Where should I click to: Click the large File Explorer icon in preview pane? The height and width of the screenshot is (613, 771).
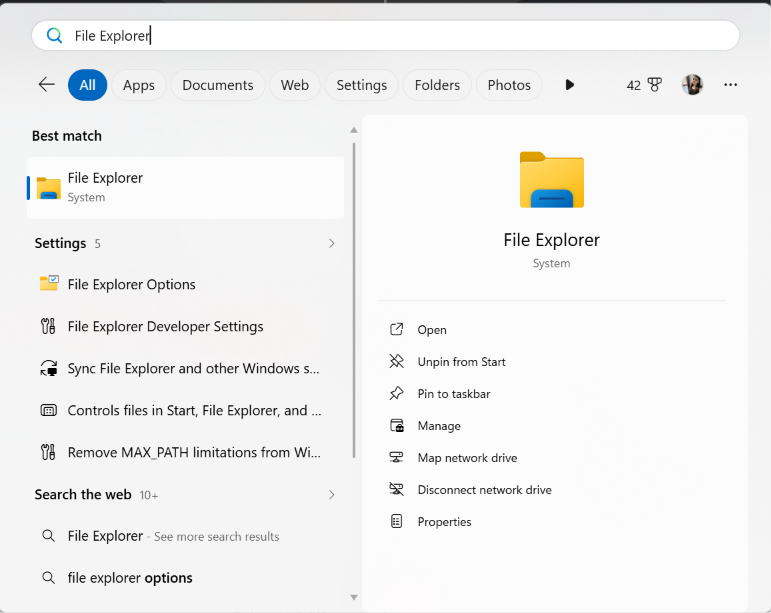pyautogui.click(x=552, y=180)
